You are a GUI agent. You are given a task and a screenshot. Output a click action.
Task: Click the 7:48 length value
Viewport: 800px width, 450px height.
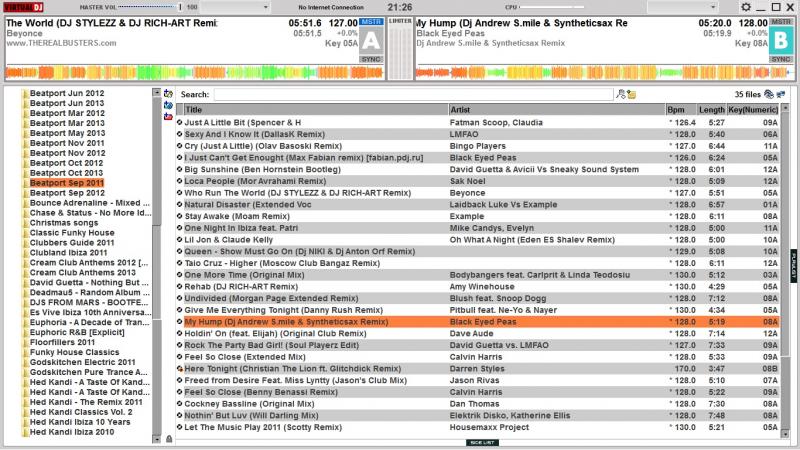[x=716, y=416]
